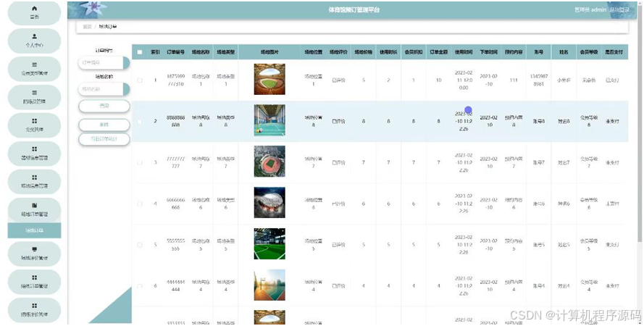644x326 pixels.
Task: Open the 管理员管理 sidebar menu
Action: [x=35, y=97]
